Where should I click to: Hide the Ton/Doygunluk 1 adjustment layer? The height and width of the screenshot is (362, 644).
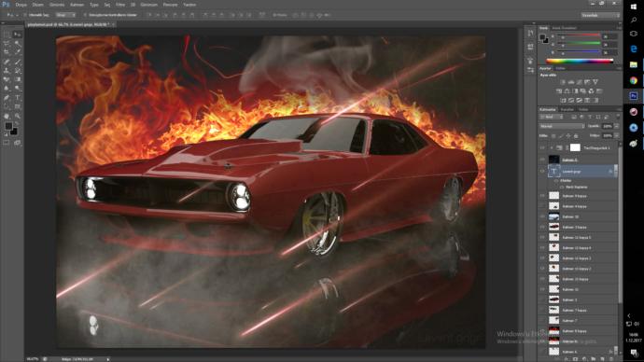[x=542, y=147]
